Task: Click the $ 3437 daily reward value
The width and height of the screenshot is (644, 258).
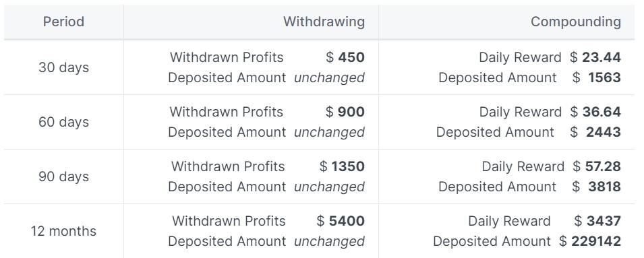Action: pos(597,221)
